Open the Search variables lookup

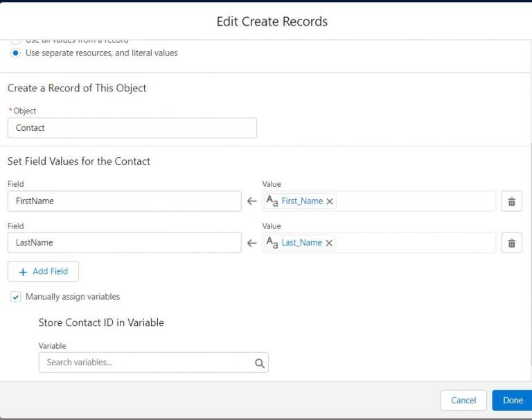pos(145,363)
